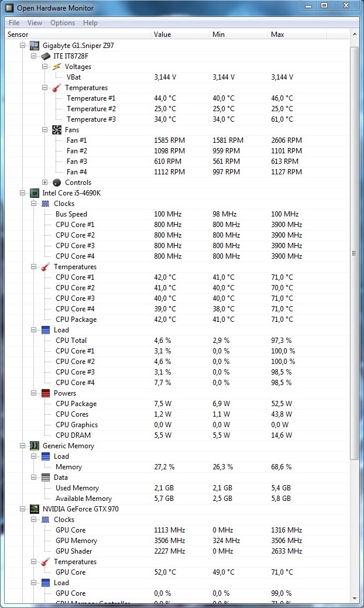Click the Generic Memory RAM icon

click(x=35, y=446)
